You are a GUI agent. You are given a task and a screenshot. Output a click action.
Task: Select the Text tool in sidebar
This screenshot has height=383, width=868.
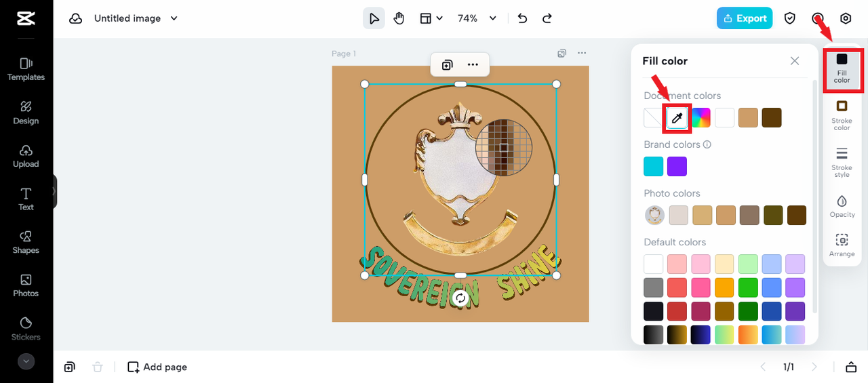pos(26,199)
